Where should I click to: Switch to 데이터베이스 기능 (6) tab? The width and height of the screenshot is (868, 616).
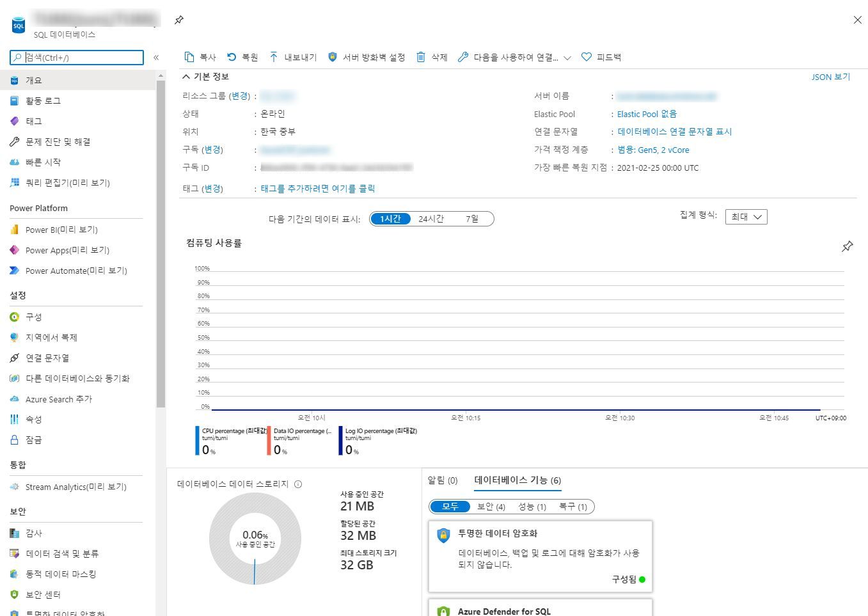pos(517,480)
